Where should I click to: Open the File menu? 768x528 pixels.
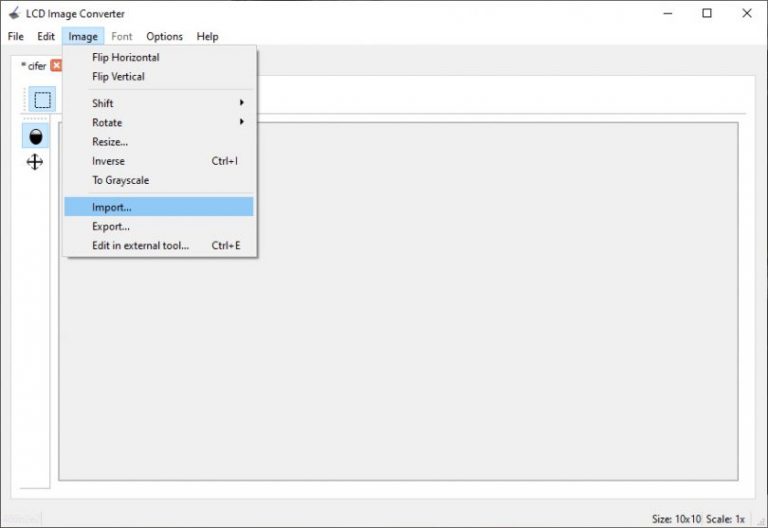(16, 36)
